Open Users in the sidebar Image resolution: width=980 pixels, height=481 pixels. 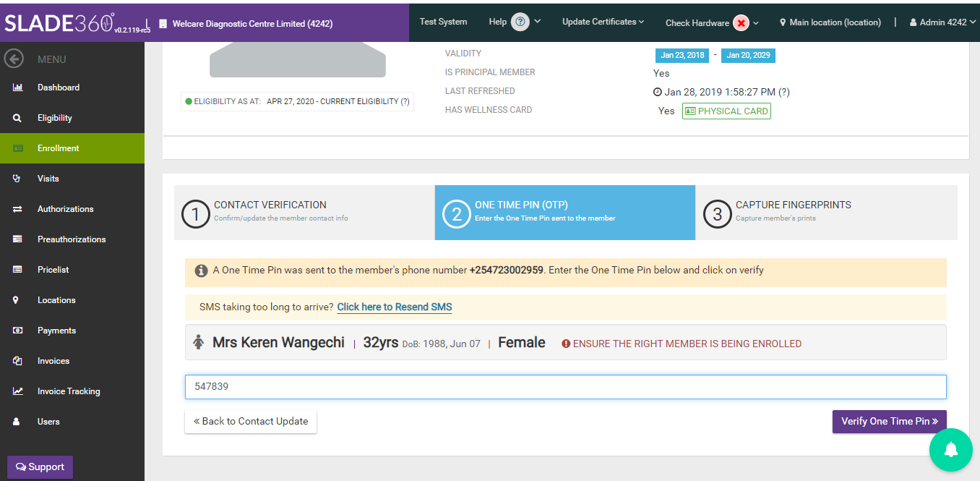click(x=72, y=422)
